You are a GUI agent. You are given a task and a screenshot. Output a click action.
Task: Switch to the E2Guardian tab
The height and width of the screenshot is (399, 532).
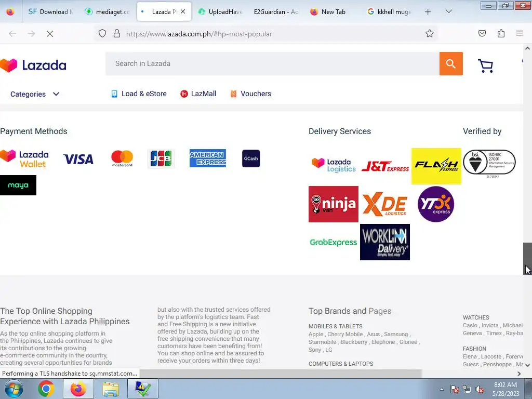[x=276, y=11]
